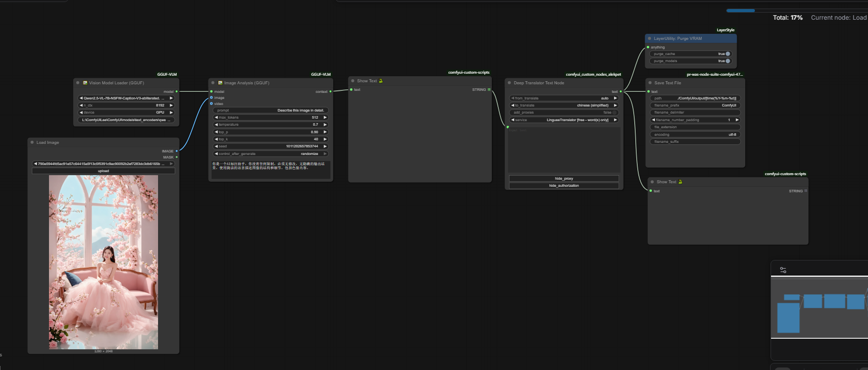Click the hide_proxy button
Screen dimensions: 868x370
pos(564,179)
